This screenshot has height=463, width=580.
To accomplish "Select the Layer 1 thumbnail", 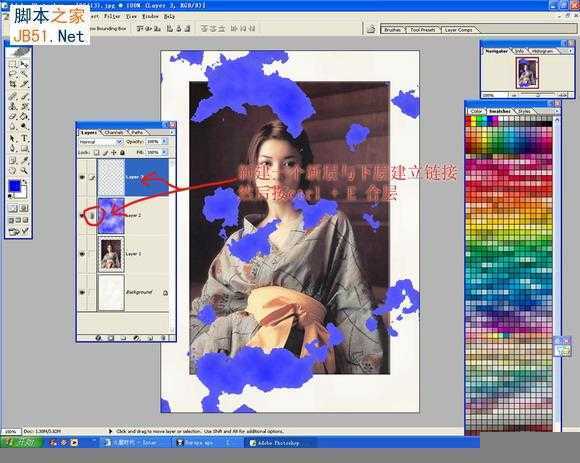I will (111, 254).
